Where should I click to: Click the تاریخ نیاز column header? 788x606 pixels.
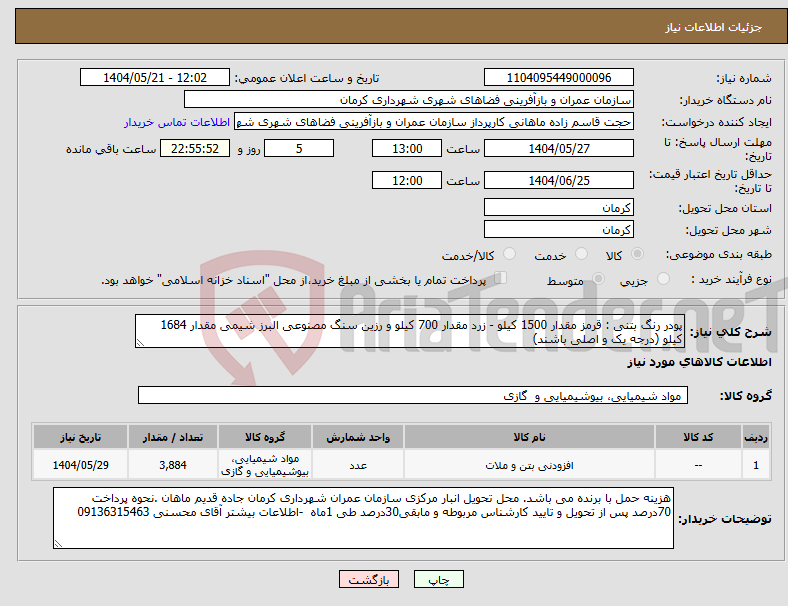tap(80, 437)
